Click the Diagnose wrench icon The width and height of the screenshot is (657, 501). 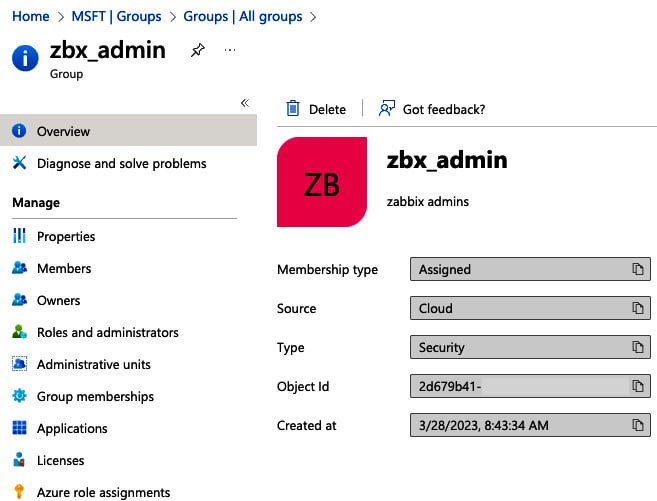click(x=19, y=163)
